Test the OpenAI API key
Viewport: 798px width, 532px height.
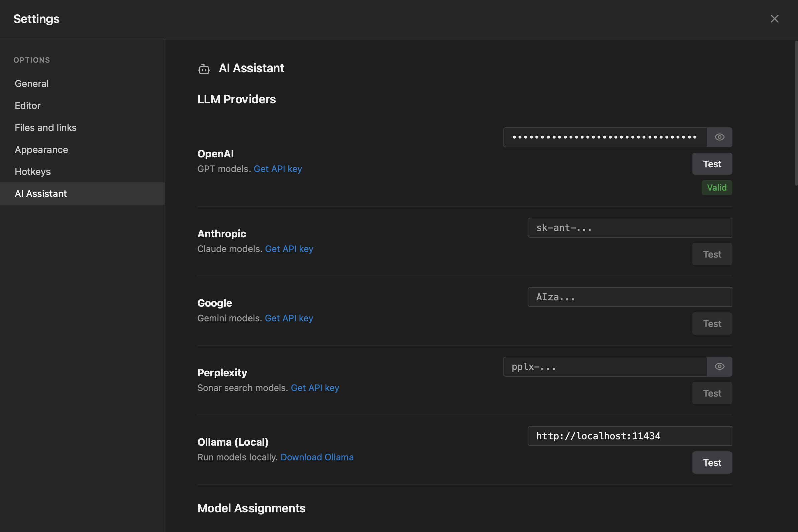click(x=712, y=164)
